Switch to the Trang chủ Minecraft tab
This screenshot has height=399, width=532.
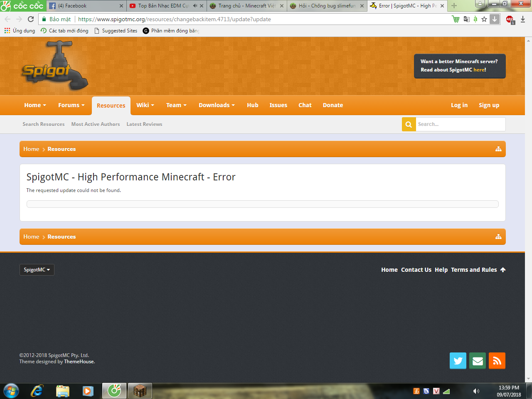(247, 6)
